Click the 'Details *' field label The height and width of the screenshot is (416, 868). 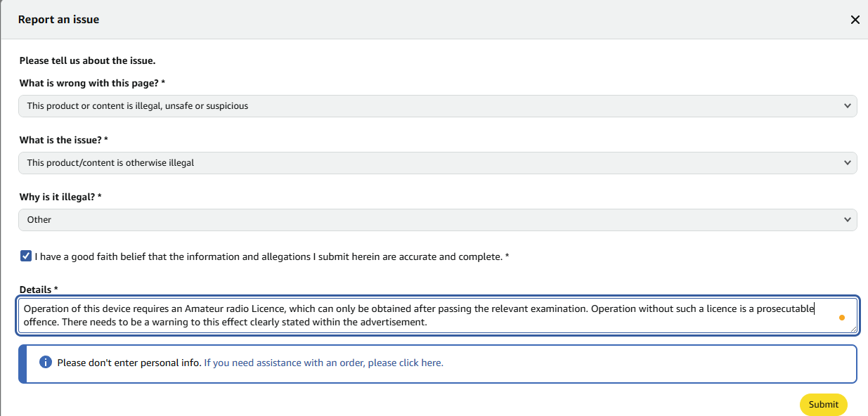(39, 290)
